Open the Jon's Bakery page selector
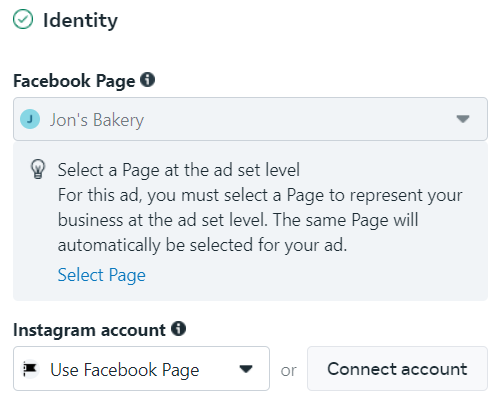This screenshot has height=402, width=497. (x=250, y=119)
